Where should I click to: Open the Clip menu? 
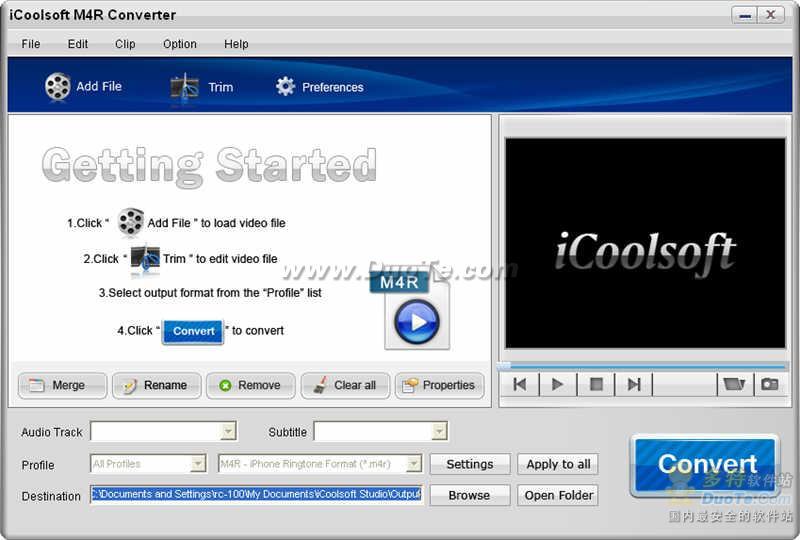point(125,44)
